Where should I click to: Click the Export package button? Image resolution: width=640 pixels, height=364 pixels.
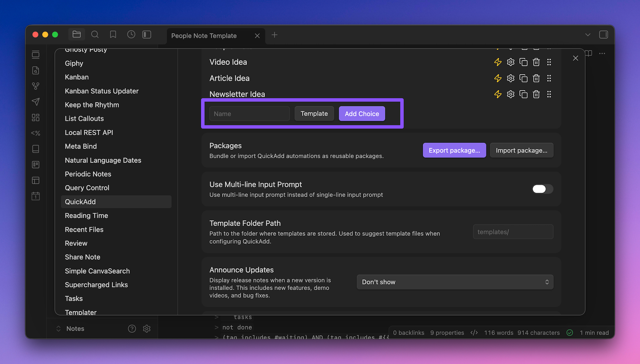tap(454, 150)
